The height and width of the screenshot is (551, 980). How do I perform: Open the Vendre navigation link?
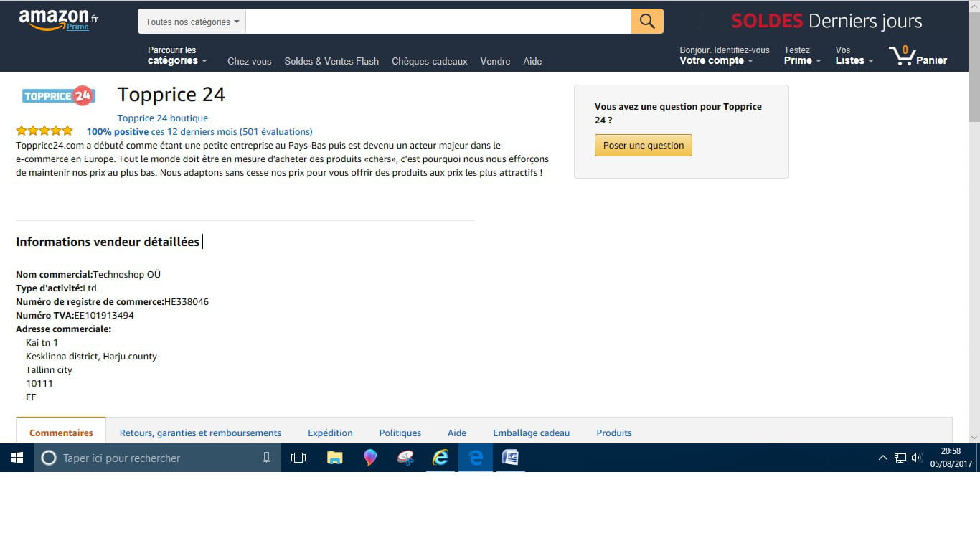point(495,61)
